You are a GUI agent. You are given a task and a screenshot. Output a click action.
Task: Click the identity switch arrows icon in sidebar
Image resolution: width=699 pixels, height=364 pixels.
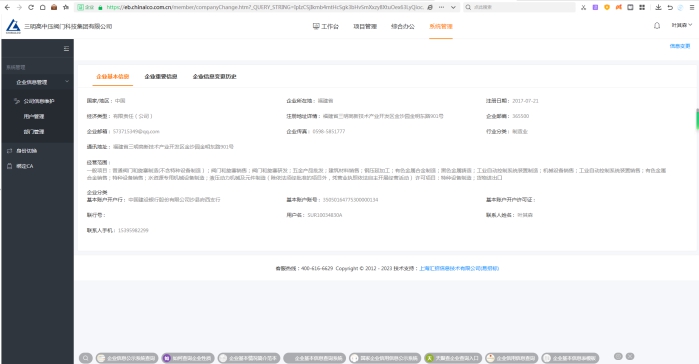point(9,151)
